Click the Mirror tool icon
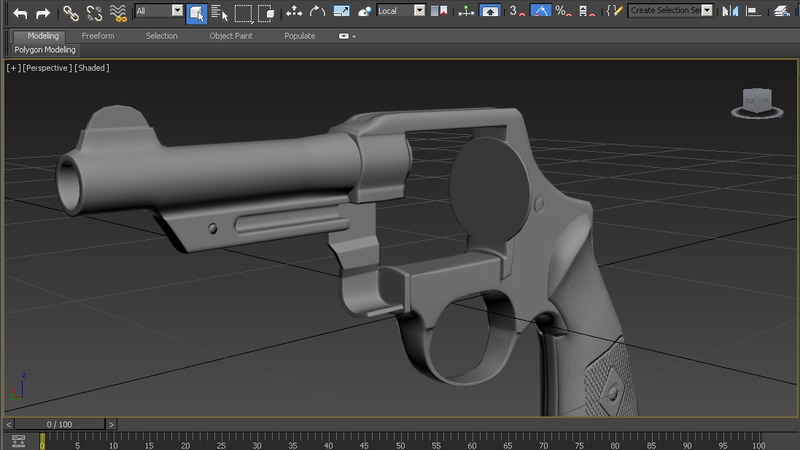The height and width of the screenshot is (450, 800). click(732, 11)
